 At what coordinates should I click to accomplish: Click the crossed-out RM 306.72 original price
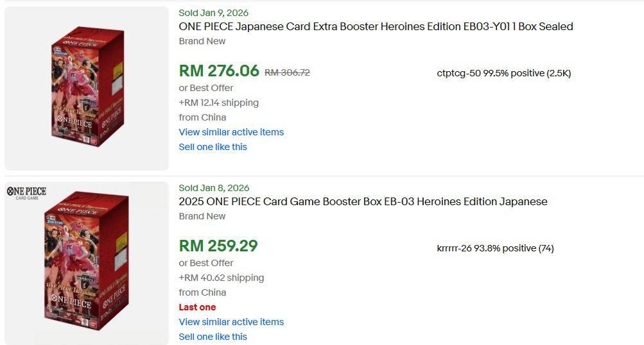click(x=287, y=72)
